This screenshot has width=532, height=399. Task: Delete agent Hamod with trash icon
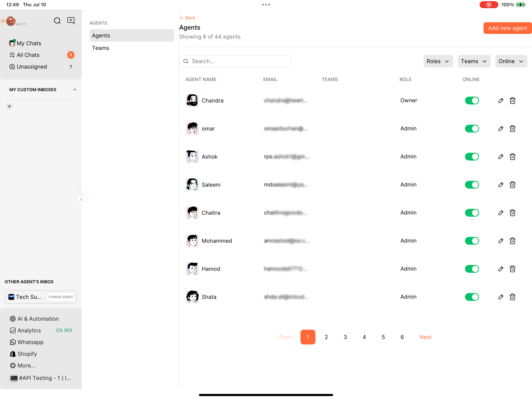512,269
